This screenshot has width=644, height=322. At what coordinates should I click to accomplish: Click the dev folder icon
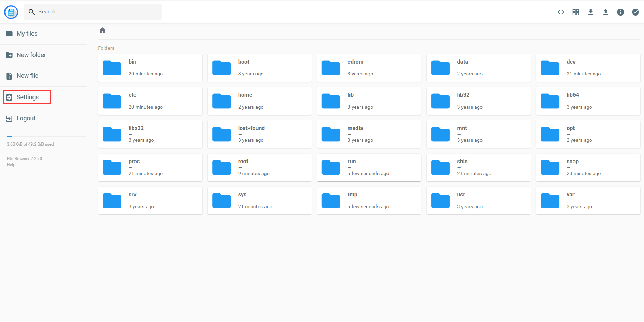tap(550, 68)
